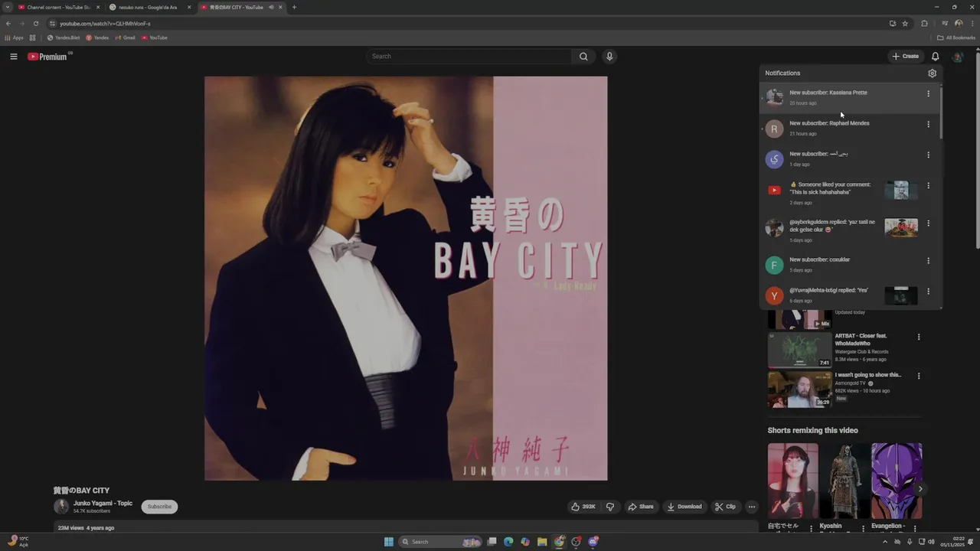Open Windows taskbar search box
This screenshot has width=980, height=551.
coord(440,542)
